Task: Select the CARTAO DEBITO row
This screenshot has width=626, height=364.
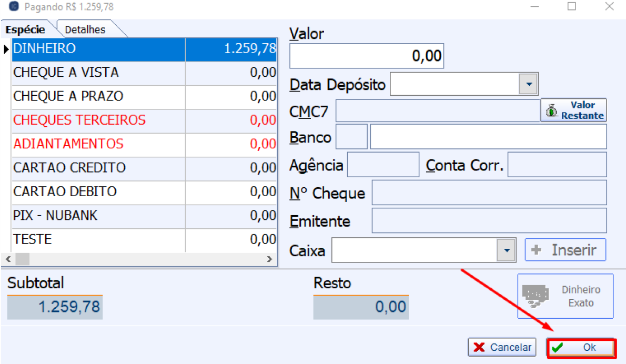Action: (x=98, y=191)
